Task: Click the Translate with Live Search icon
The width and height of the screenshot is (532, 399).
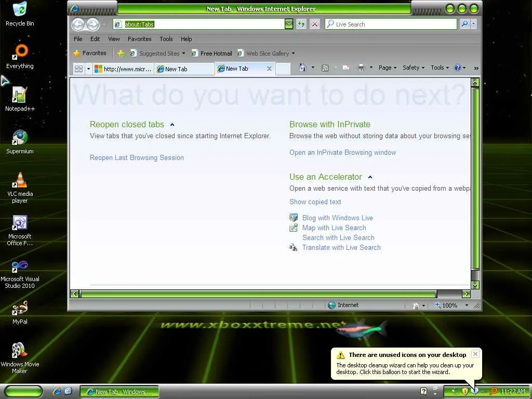Action: click(x=293, y=247)
